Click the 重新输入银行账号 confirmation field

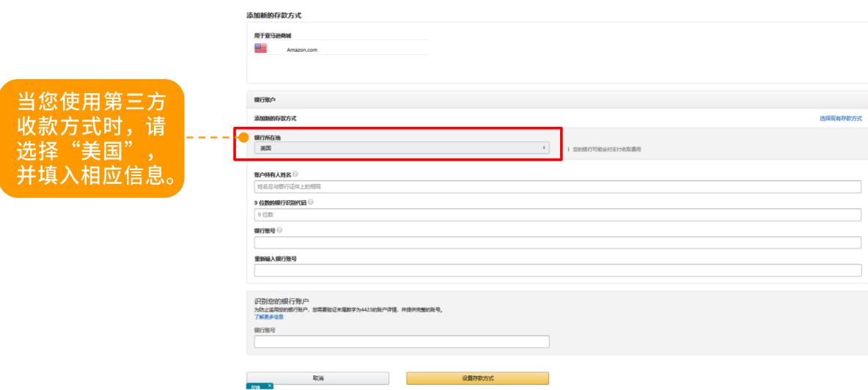557,271
